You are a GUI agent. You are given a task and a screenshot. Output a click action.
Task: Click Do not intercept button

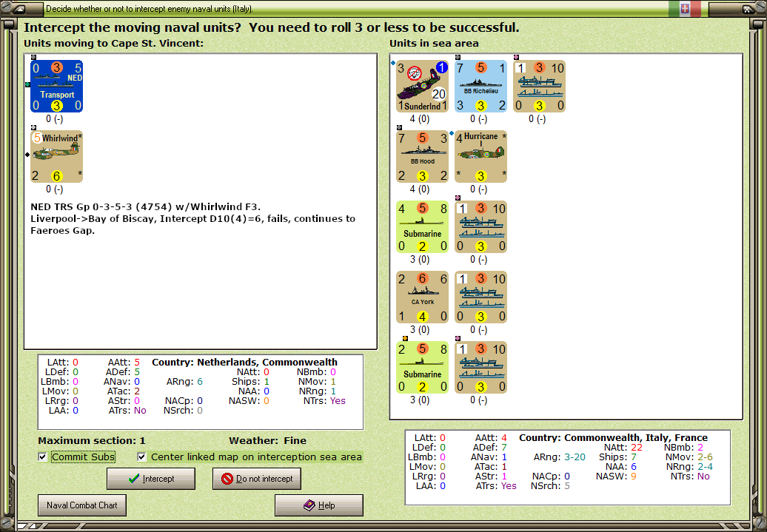pos(257,479)
